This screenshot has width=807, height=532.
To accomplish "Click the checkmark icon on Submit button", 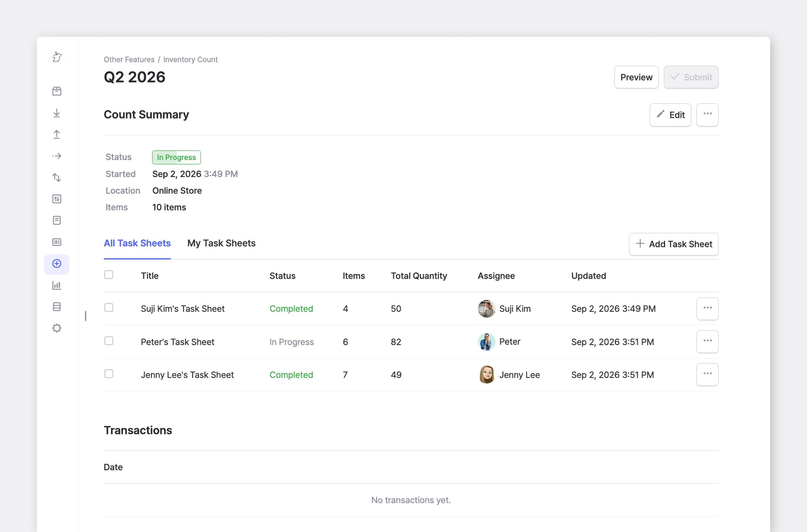I will click(x=675, y=77).
